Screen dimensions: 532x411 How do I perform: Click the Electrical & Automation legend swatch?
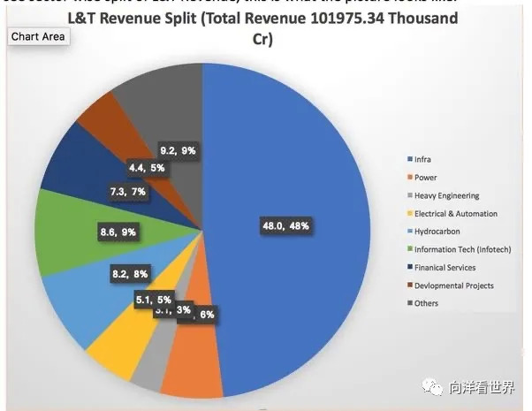tap(409, 214)
